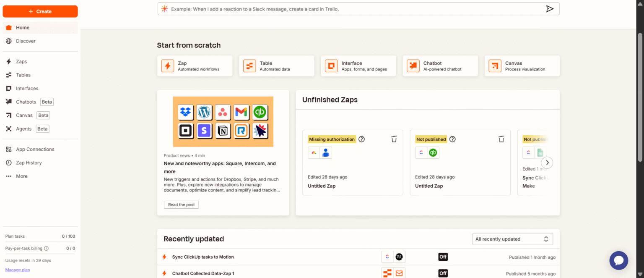Open Zap History from the sidebar

pyautogui.click(x=31, y=163)
